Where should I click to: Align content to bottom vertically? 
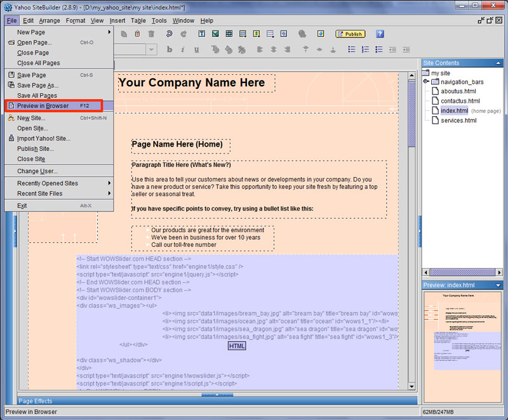(x=333, y=49)
